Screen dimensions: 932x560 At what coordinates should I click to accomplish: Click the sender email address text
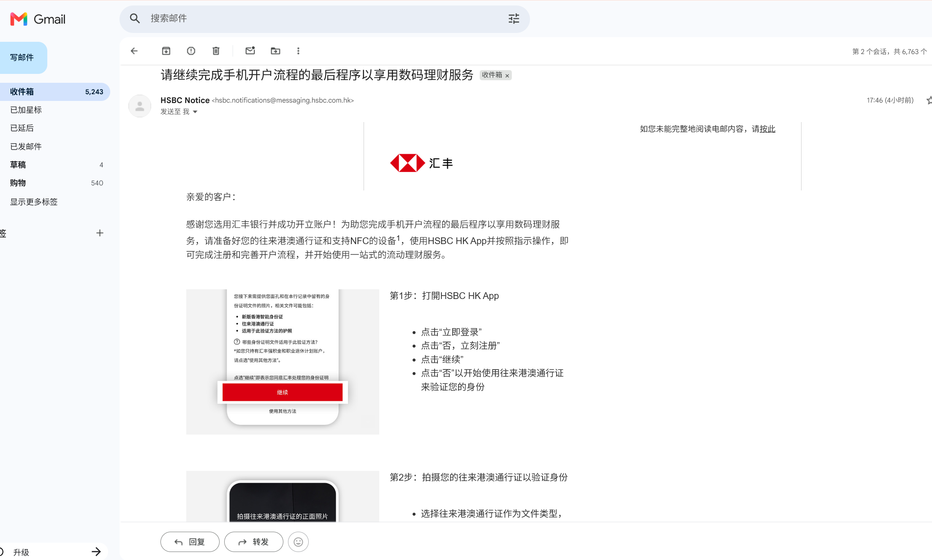pyautogui.click(x=283, y=100)
